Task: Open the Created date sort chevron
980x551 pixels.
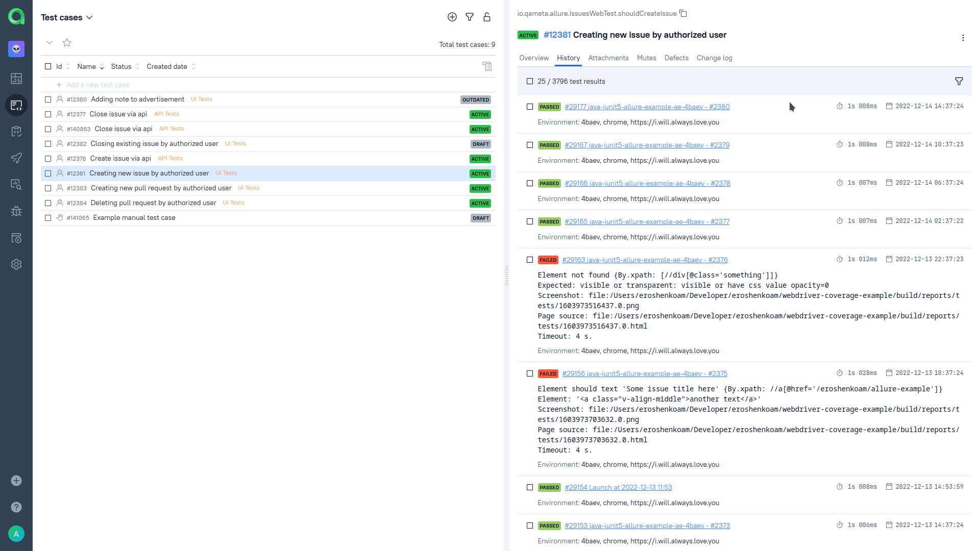Action: (193, 66)
